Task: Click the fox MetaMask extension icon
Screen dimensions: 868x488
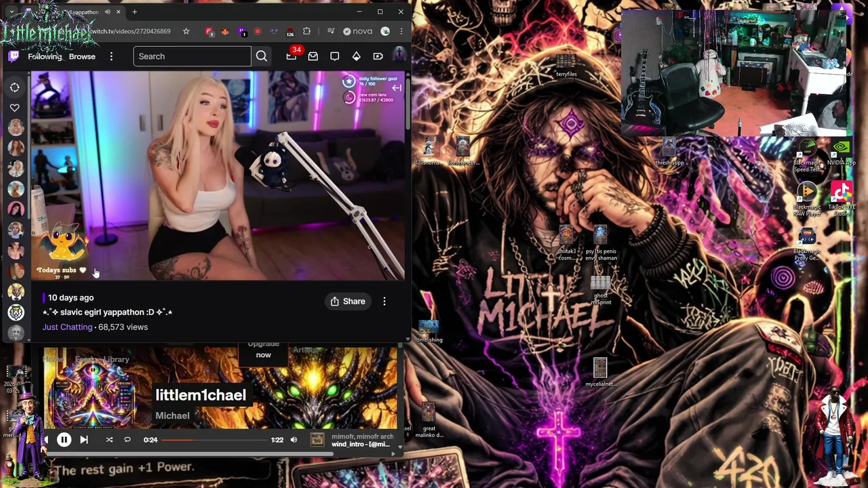Action: coord(225,31)
